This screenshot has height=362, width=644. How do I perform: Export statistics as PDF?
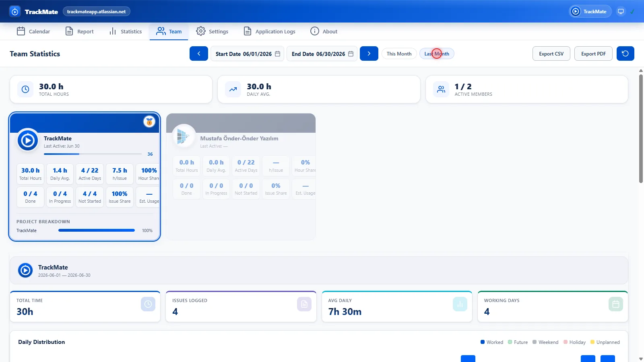tap(593, 53)
